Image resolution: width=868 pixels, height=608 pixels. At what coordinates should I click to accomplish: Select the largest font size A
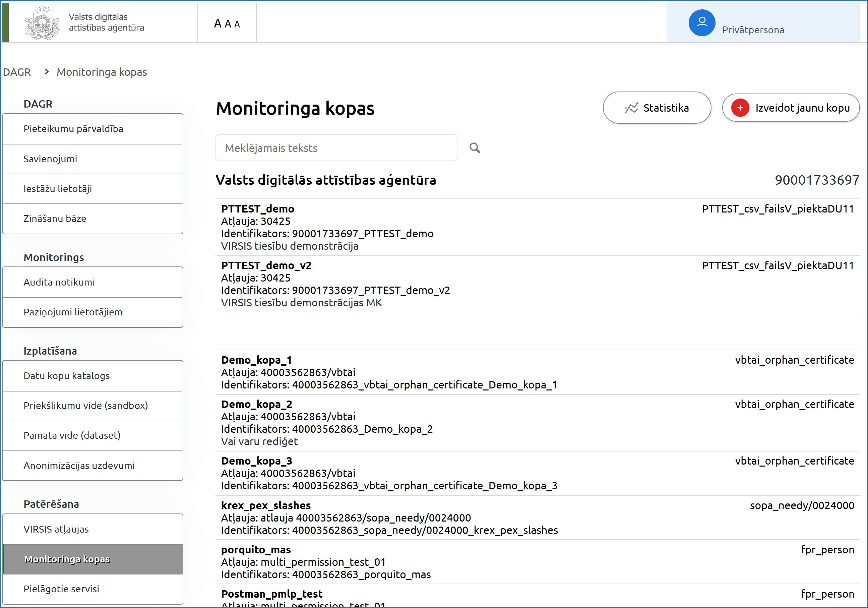(218, 23)
